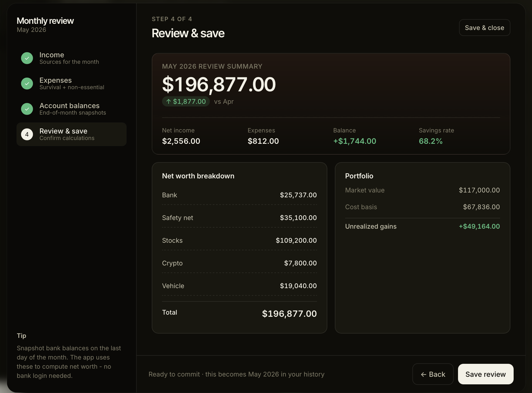Click the Safety net amount $35,100.00
Screen dimensions: 532x393
tap(298, 218)
